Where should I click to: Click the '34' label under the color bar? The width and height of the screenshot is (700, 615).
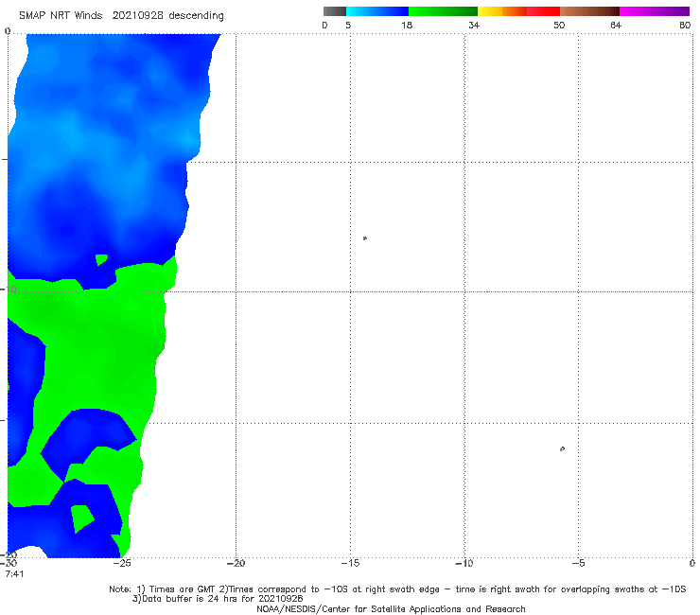(x=474, y=25)
